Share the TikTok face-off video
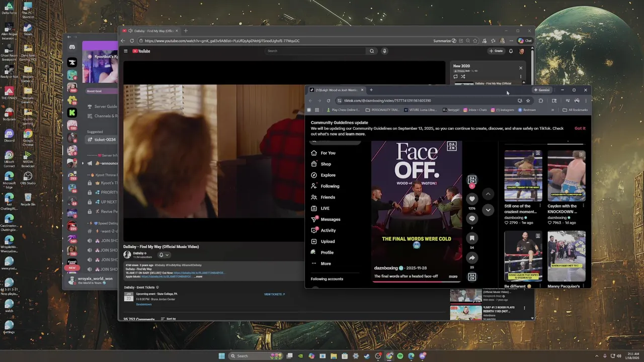 coord(472,258)
